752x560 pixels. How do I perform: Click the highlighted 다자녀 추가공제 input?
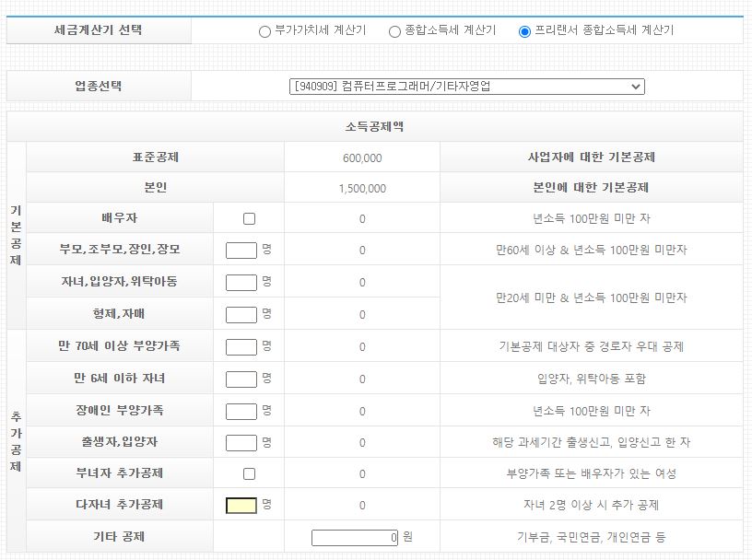pyautogui.click(x=241, y=505)
